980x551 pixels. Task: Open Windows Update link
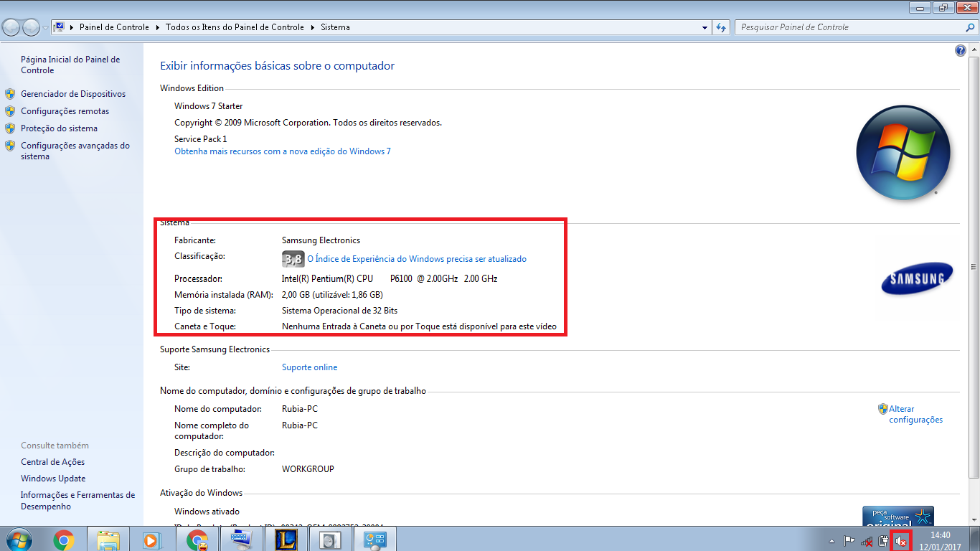click(53, 479)
